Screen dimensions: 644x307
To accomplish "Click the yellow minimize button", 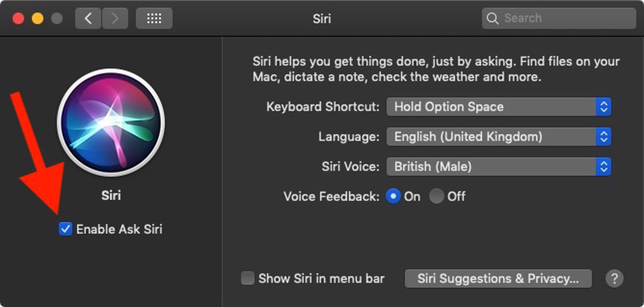I will 37,18.
